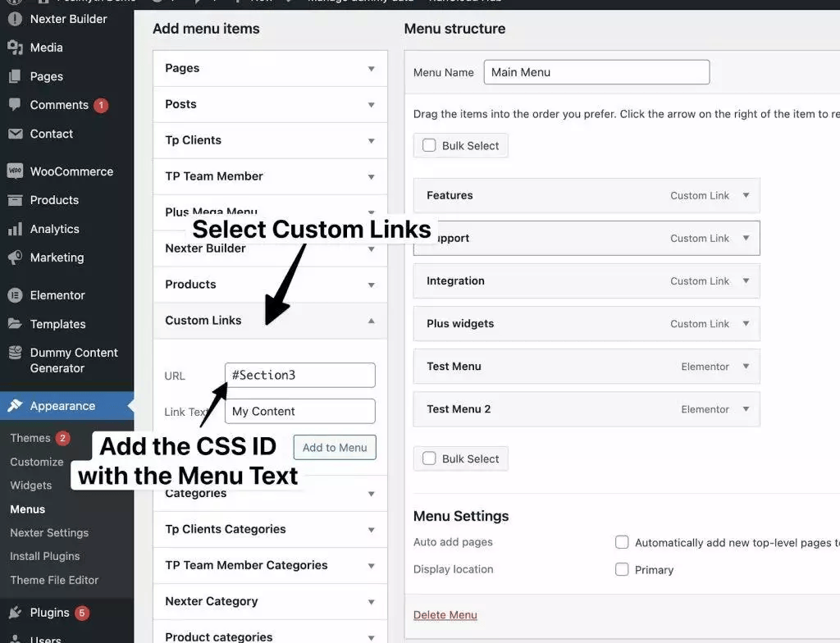The image size is (840, 643).
Task: Click the Analytics bar chart icon
Action: click(x=15, y=230)
